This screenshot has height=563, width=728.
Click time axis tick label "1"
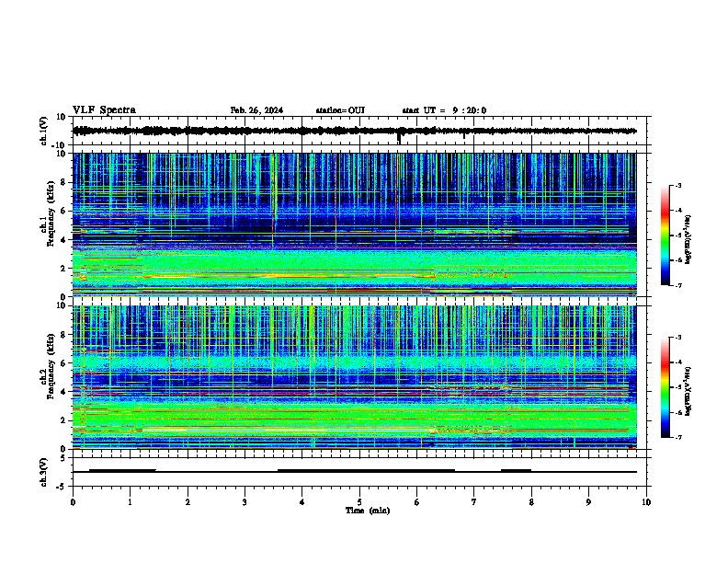point(130,502)
